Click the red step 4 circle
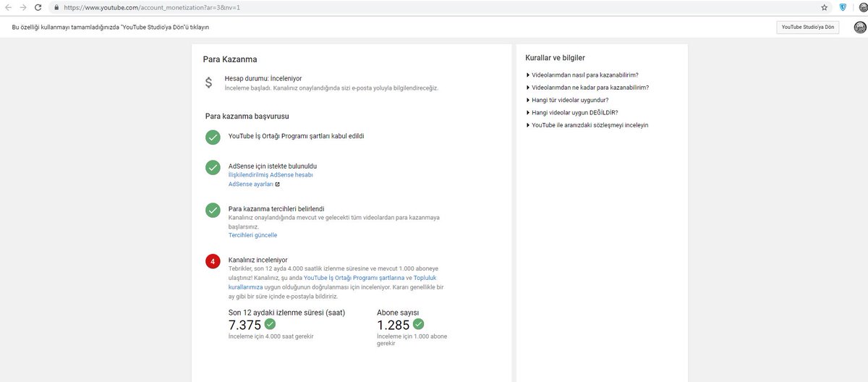868x382 pixels. [x=213, y=260]
